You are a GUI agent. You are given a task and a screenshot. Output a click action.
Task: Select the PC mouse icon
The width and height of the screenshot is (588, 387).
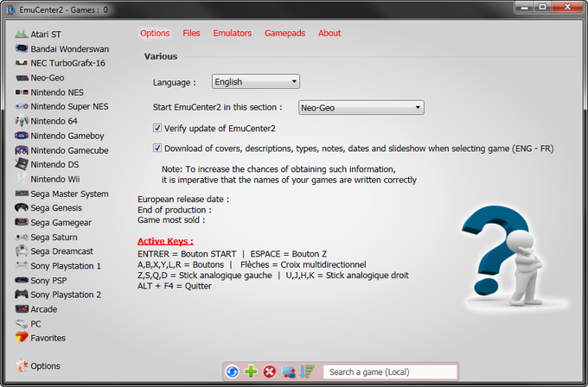pyautogui.click(x=22, y=323)
